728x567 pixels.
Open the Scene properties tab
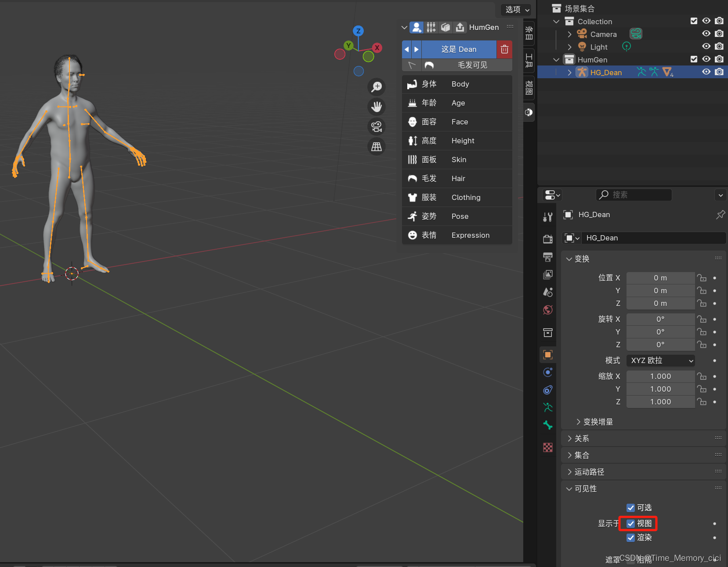[548, 292]
